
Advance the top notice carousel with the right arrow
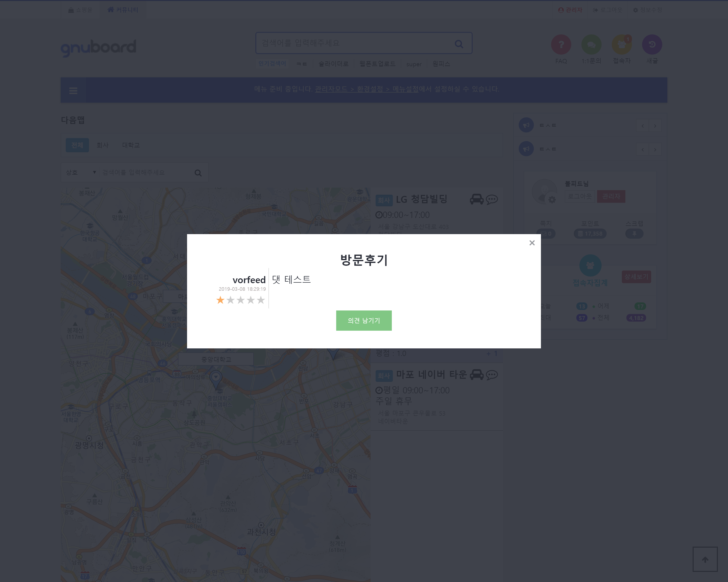point(655,125)
